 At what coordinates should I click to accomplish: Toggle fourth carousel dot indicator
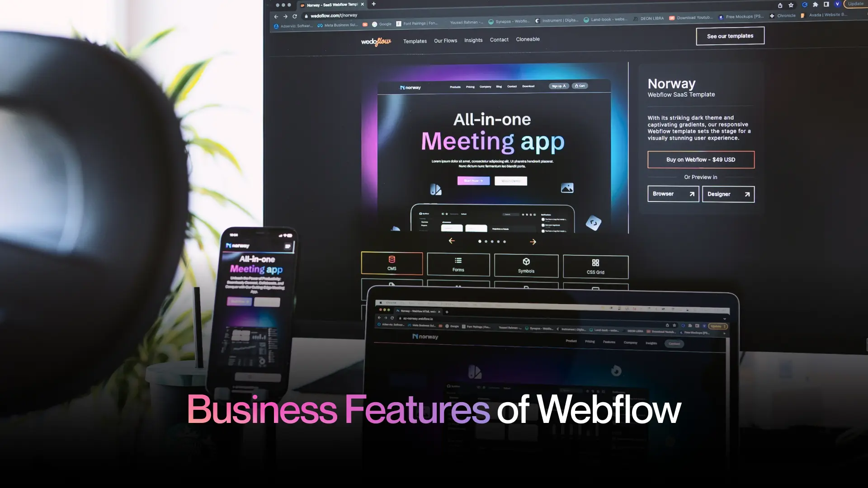tap(498, 241)
